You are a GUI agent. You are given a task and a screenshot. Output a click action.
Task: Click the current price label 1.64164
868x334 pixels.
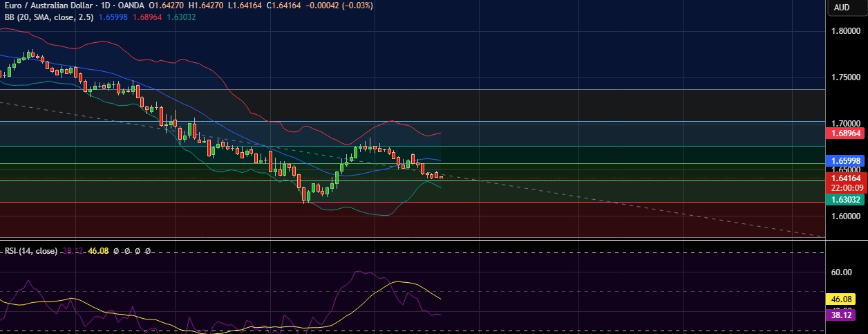[847, 178]
